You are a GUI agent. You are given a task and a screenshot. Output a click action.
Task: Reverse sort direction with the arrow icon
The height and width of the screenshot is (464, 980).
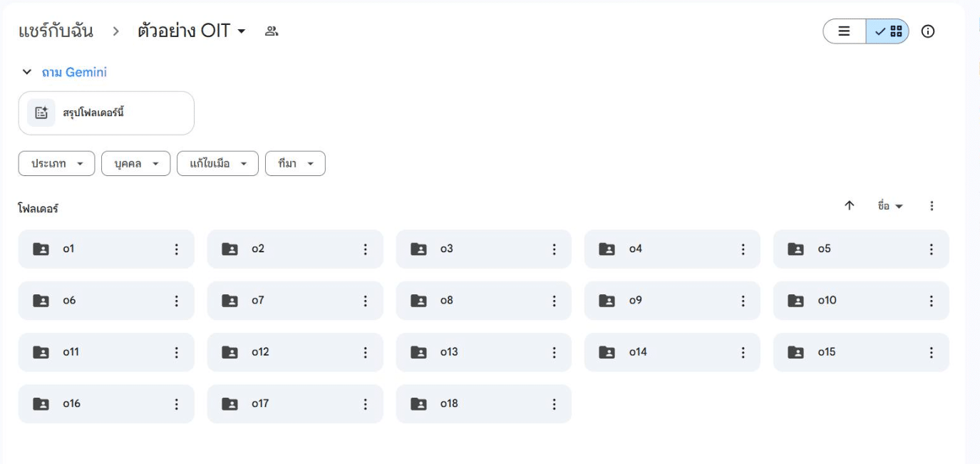[849, 206]
